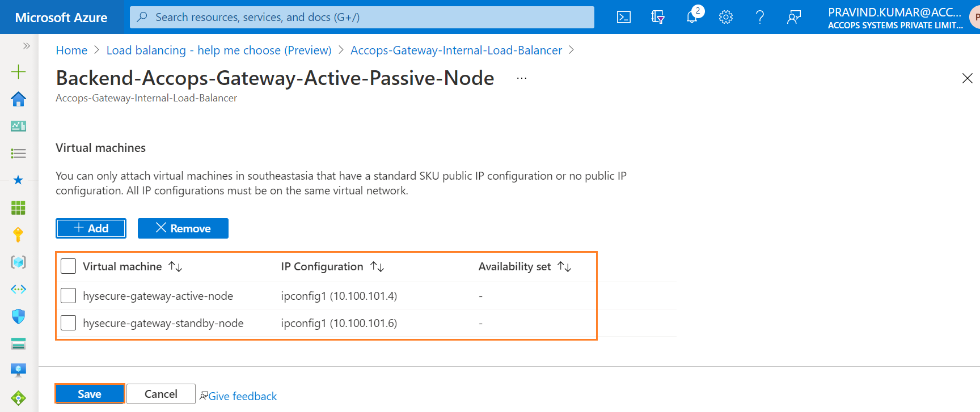Navigate to Accops-Gateway-Internal-Load-Balancer breadcrumb
This screenshot has width=980, height=412.
456,50
